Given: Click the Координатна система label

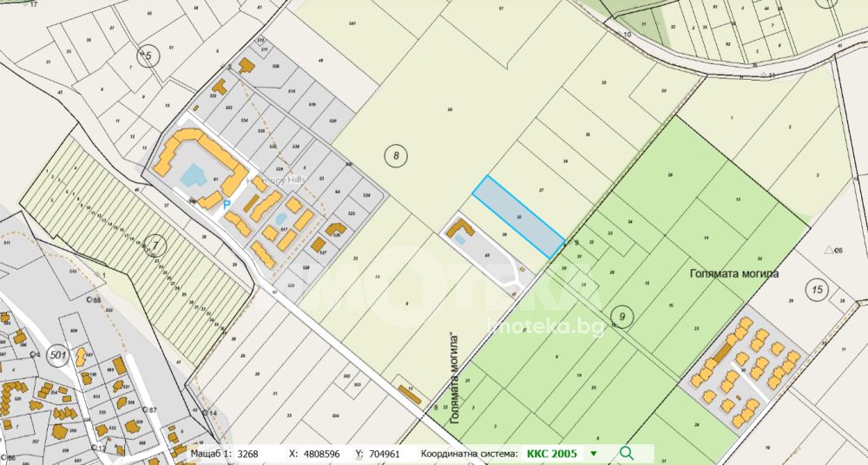Looking at the screenshot, I should coord(470,453).
